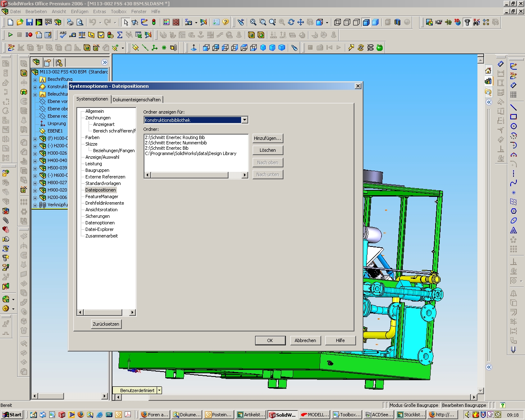Toggle Shaded With Edges display mode
Viewport: 525px width, 420px height.
(366, 22)
